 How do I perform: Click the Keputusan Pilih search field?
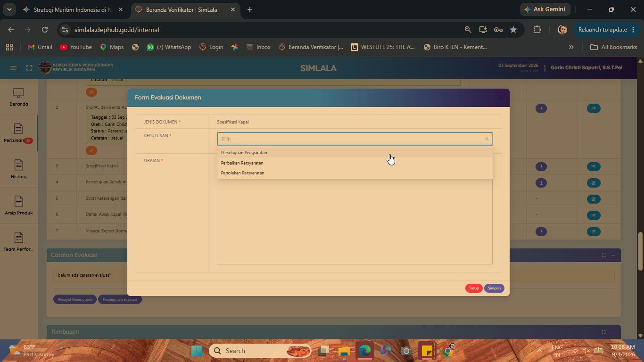(x=355, y=139)
